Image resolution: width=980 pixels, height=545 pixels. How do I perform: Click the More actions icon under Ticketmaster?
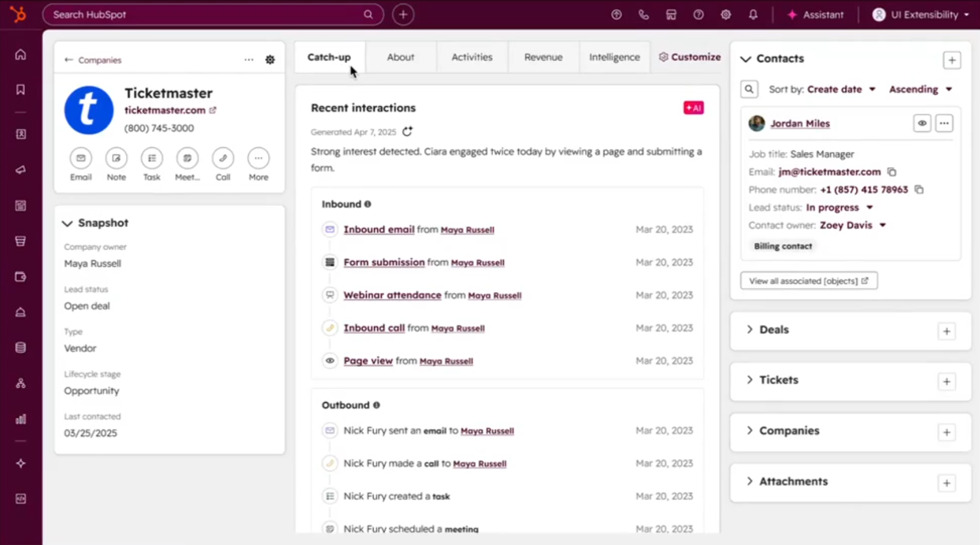258,158
